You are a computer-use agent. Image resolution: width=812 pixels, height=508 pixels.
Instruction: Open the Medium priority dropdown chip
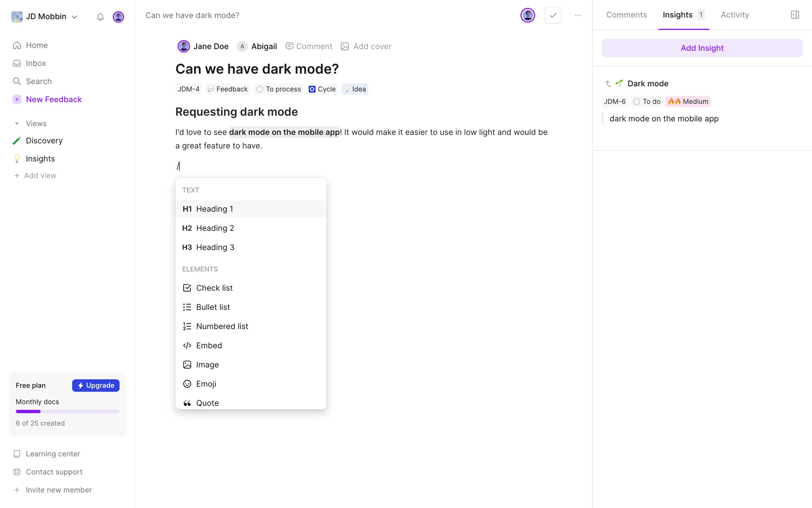pos(688,102)
